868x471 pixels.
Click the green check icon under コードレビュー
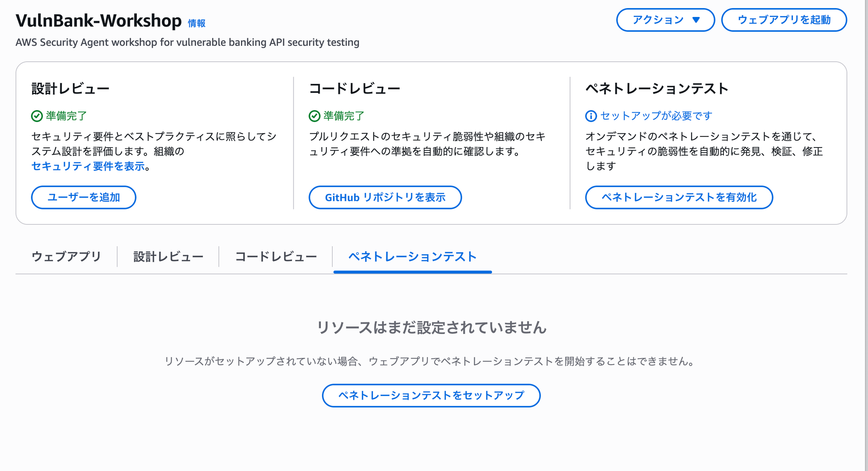(314, 116)
